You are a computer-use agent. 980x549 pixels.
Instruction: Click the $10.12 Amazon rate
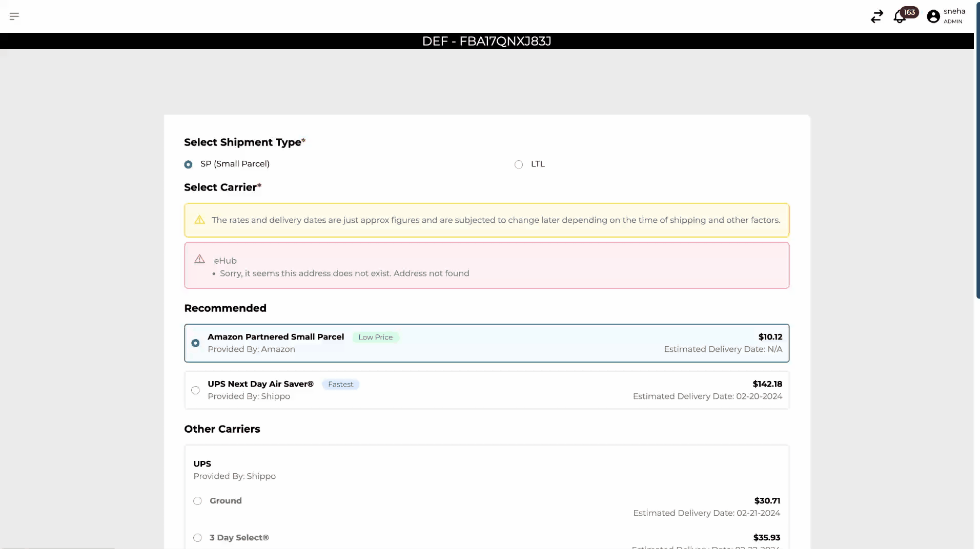tap(770, 337)
